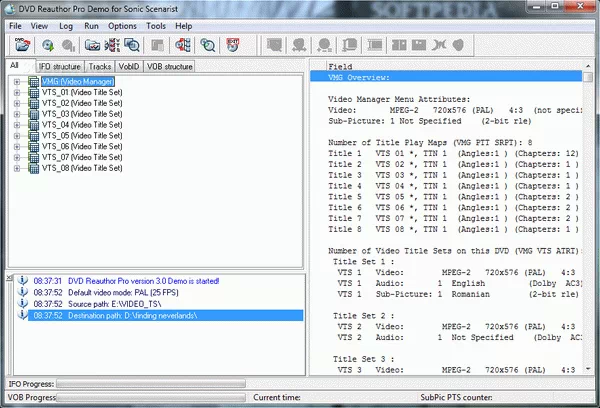Click the red exit icon in toolbar

(x=233, y=45)
